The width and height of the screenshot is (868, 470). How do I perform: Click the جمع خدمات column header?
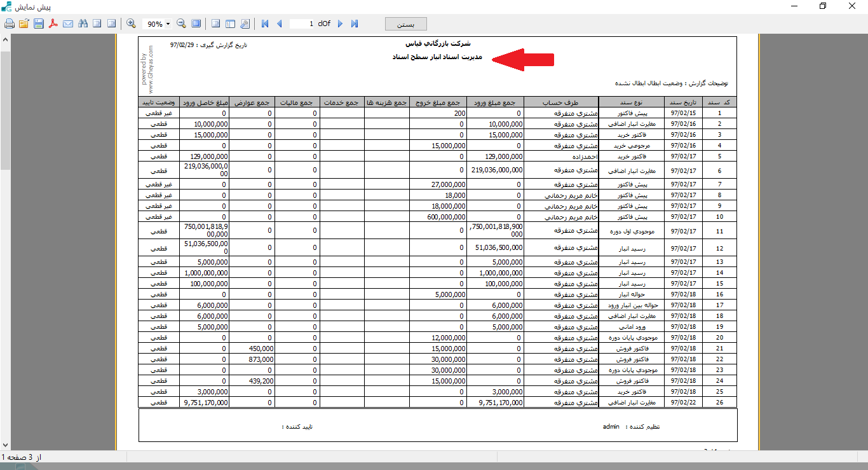[x=342, y=102]
